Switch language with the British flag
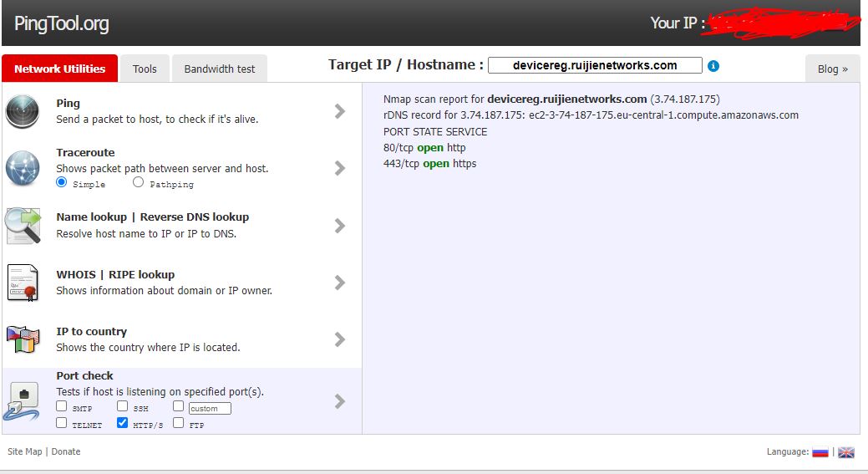Viewport: 868px width, 474px height. click(845, 452)
